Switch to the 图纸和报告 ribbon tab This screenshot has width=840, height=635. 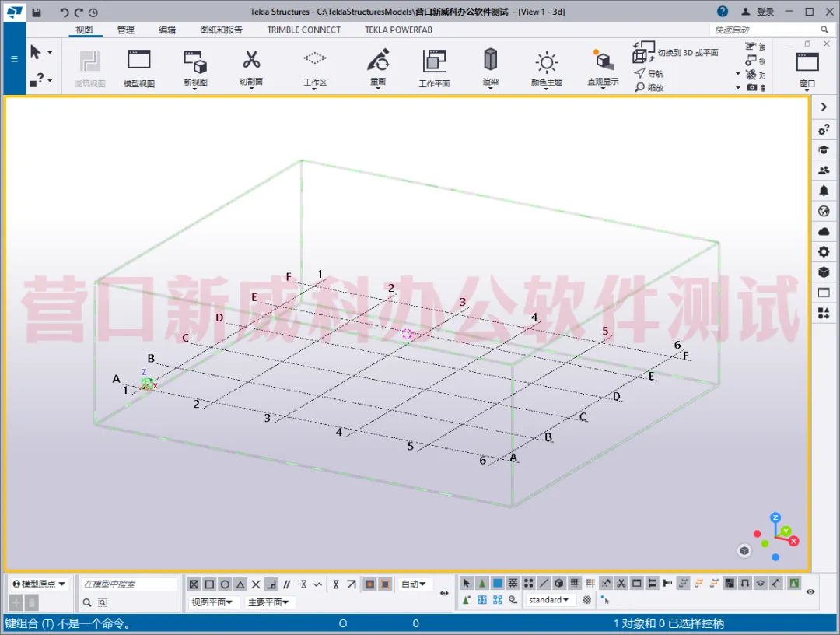pos(221,30)
